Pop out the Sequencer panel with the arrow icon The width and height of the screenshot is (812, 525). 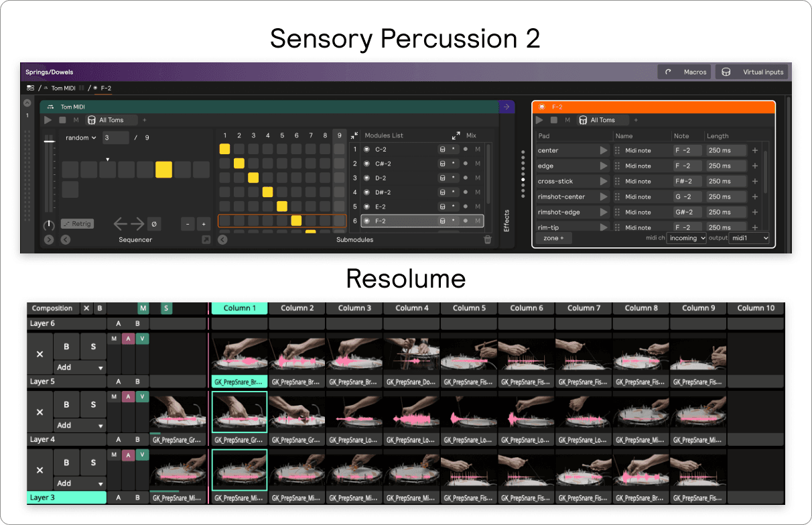(x=206, y=239)
